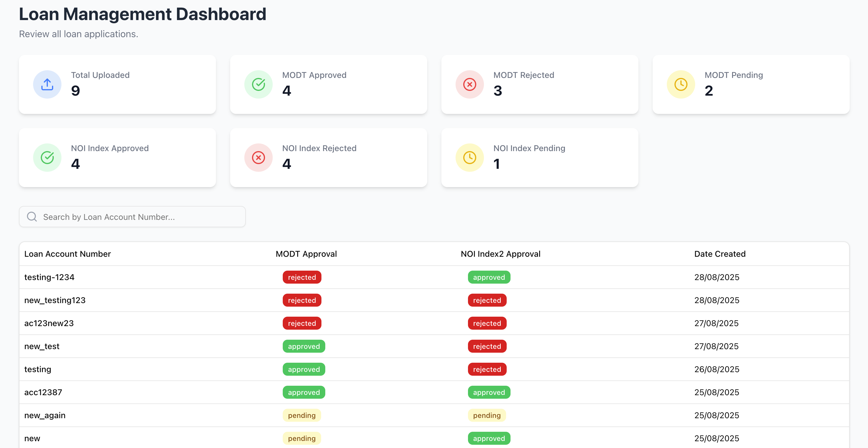Screen dimensions: 868x448
Task: Select the new_testing123 loan account
Action: [55, 300]
